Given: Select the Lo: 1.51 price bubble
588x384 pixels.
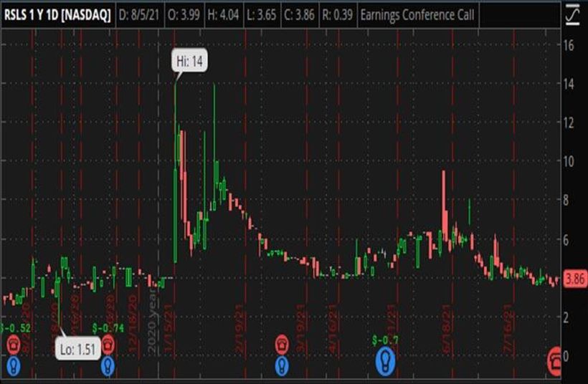Looking at the screenshot, I should (x=77, y=350).
